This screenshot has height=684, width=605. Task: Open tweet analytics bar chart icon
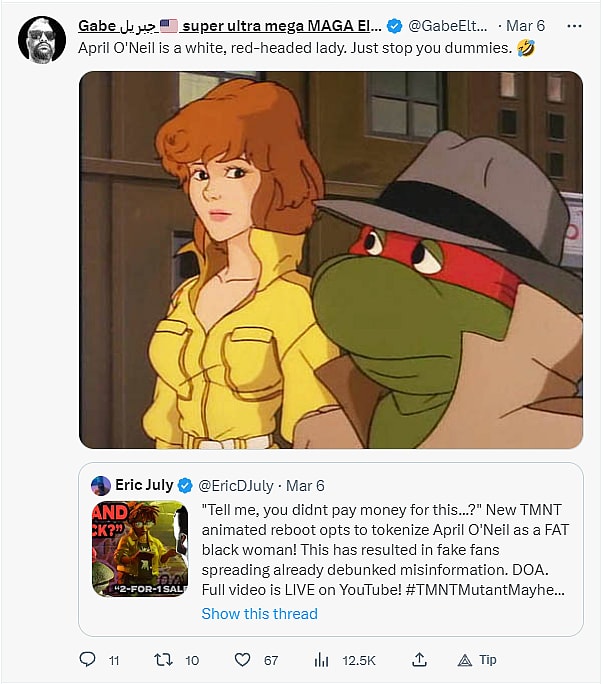click(322, 660)
